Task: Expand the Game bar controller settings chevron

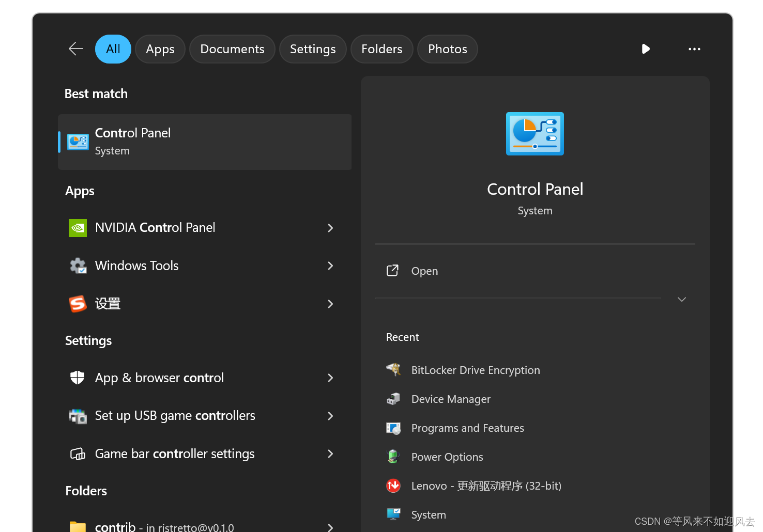Action: point(330,454)
